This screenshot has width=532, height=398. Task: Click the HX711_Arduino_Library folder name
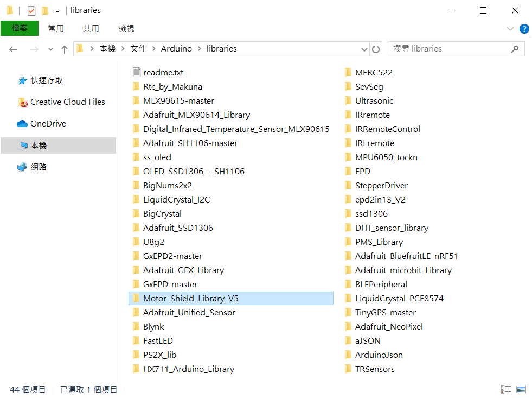(x=189, y=369)
